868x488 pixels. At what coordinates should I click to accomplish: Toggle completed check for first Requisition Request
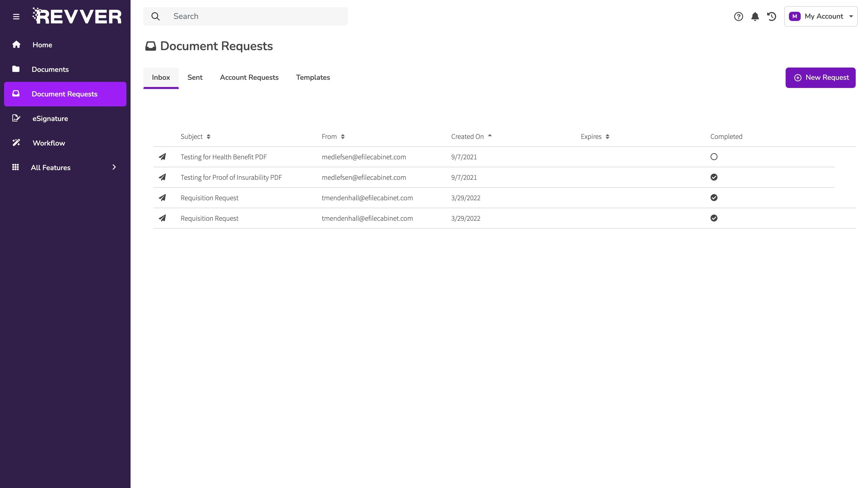point(714,198)
